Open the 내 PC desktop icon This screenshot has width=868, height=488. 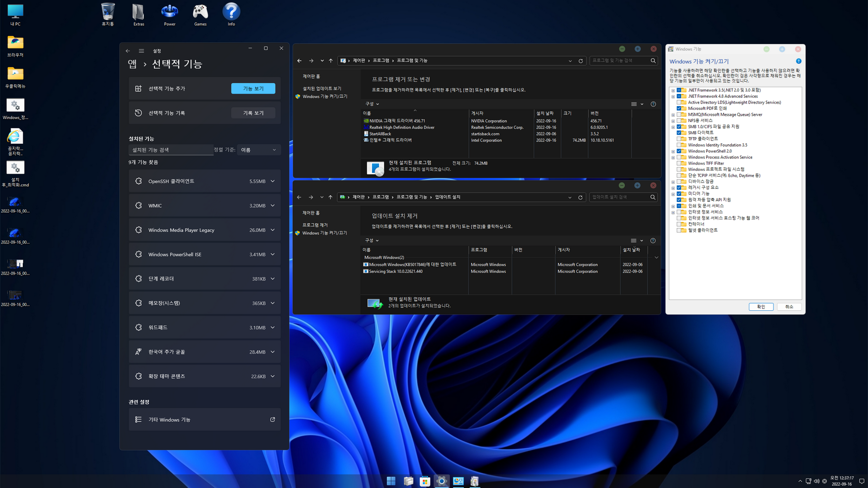15,15
